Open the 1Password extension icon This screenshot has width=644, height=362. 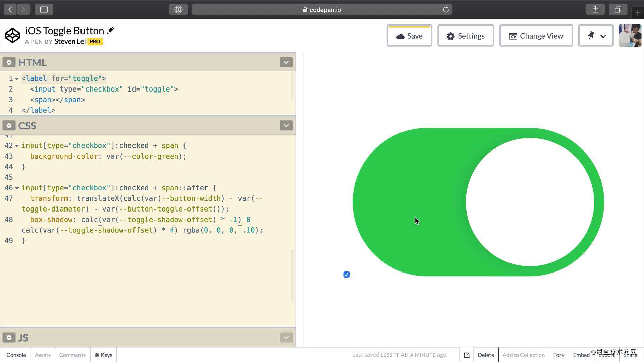[x=178, y=10]
